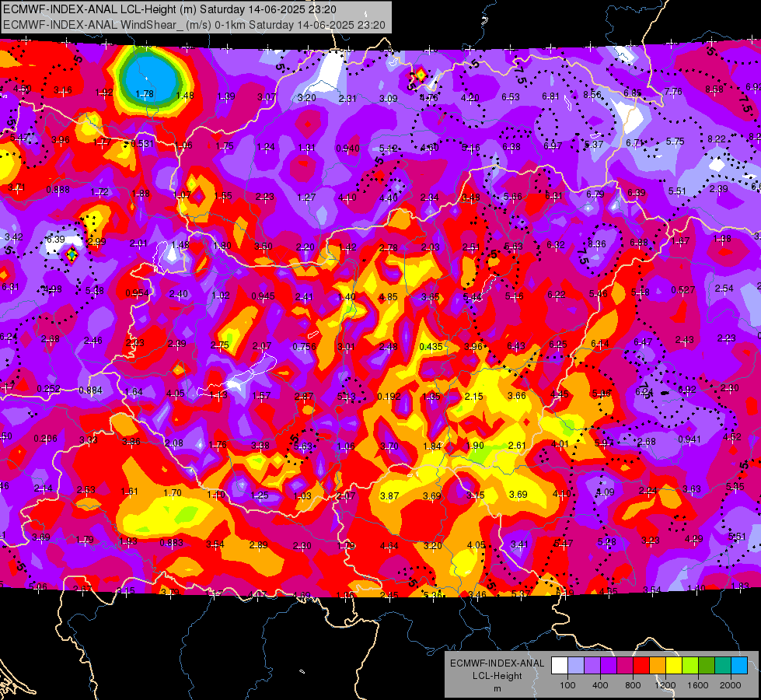761x700 pixels.
Task: Click the orange legend swatch
Action: (x=658, y=665)
